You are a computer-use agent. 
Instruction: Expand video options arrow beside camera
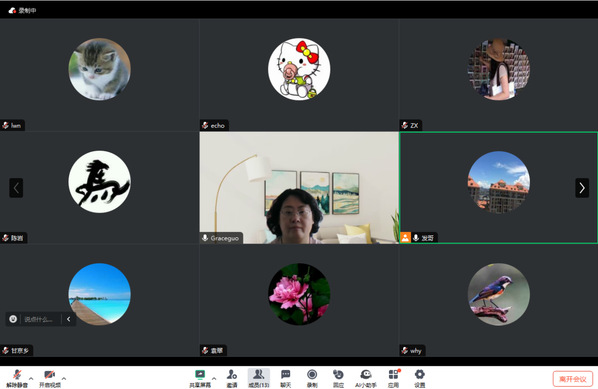pos(64,378)
